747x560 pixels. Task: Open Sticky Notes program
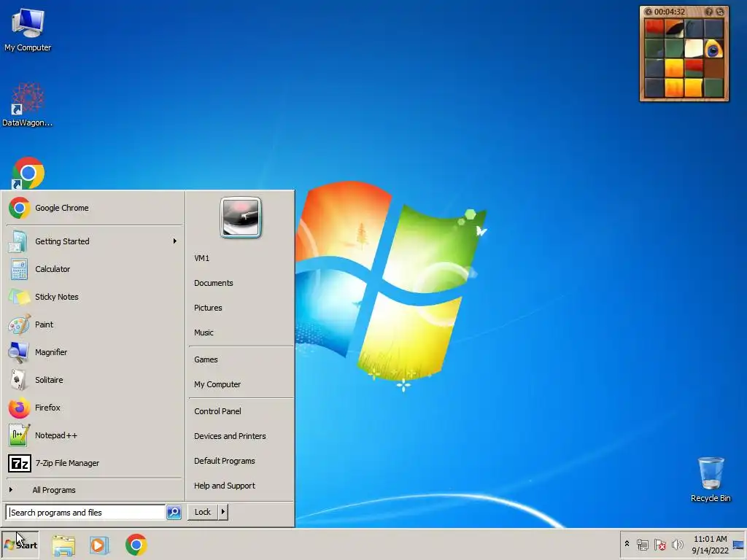[94, 297]
